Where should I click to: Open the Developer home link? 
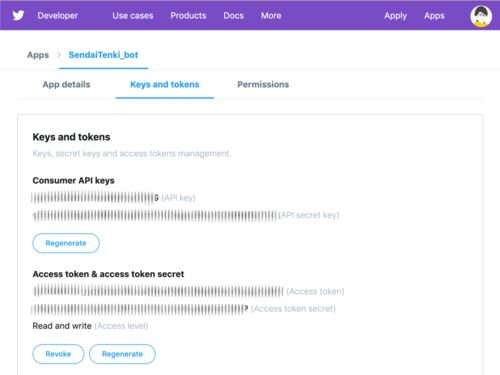point(58,16)
